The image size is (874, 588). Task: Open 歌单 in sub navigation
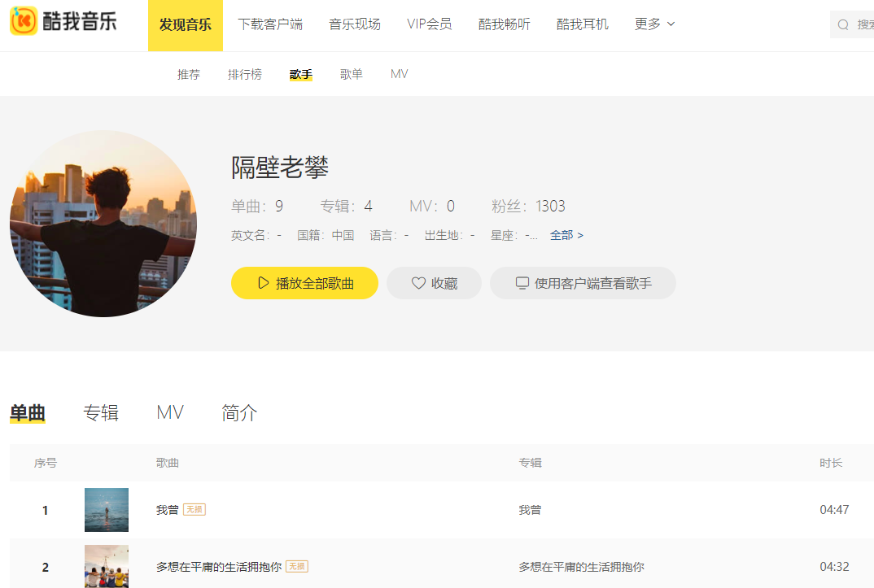pos(352,74)
